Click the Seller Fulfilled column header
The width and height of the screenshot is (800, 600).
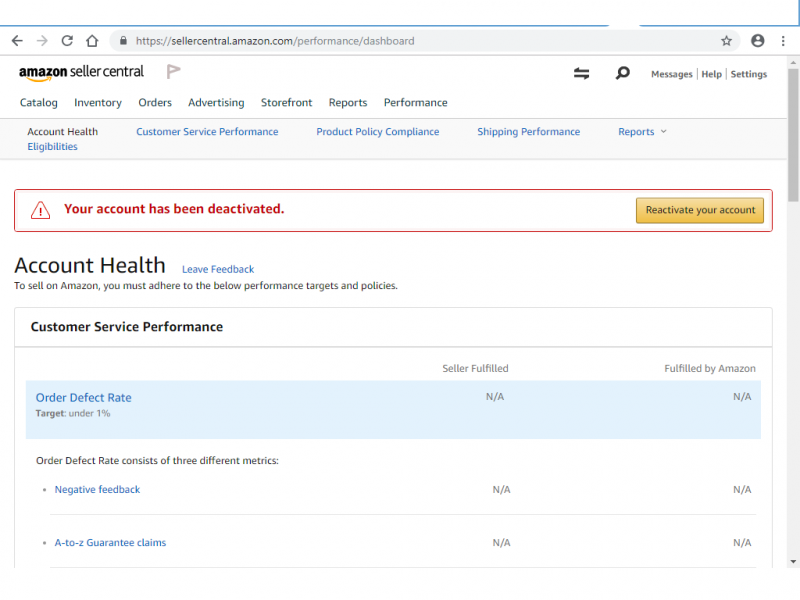coord(476,368)
